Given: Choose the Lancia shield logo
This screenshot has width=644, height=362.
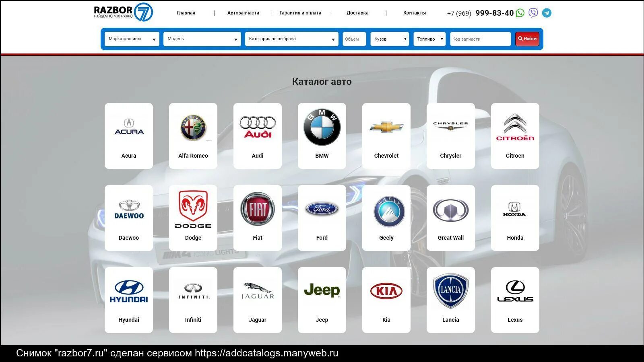Looking at the screenshot, I should tap(451, 291).
